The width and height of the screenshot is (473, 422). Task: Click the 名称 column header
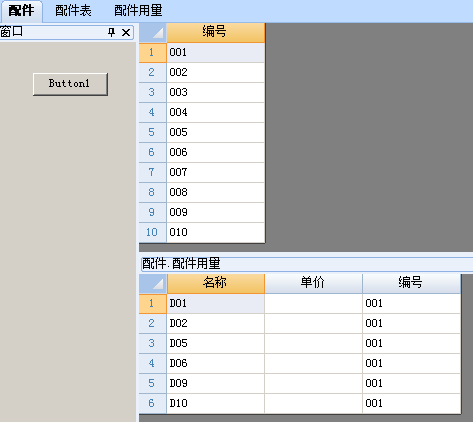point(216,284)
